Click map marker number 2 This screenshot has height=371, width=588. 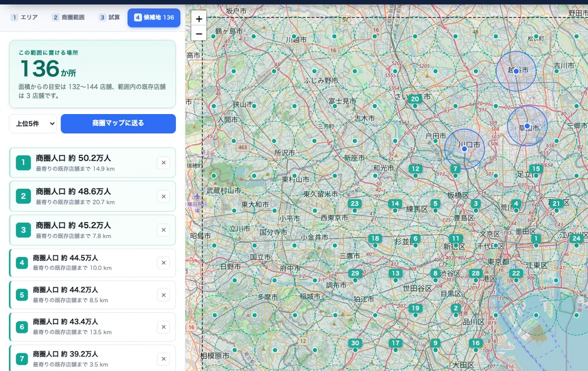[x=456, y=308]
